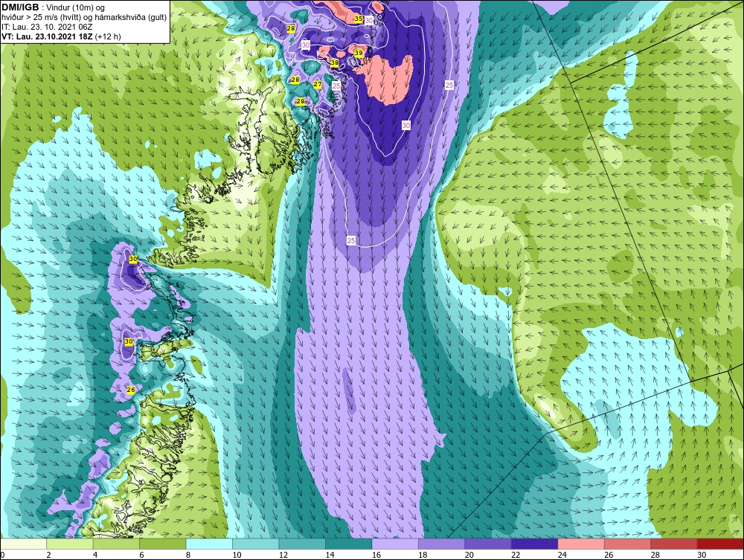Click white contour label 25 at the contour's southern tip
The image size is (744, 560).
click(351, 240)
